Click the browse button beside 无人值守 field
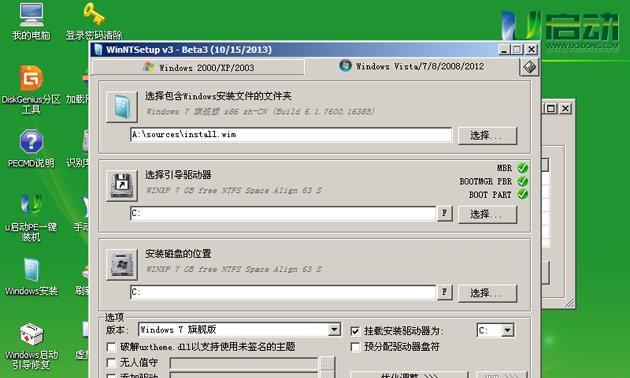The height and width of the screenshot is (378, 630). [328, 364]
